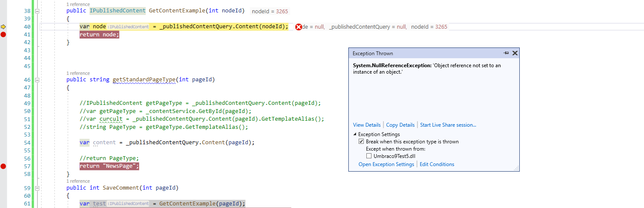Remove the breakpoint on line 41
The width and height of the screenshot is (644, 208).
click(3, 35)
